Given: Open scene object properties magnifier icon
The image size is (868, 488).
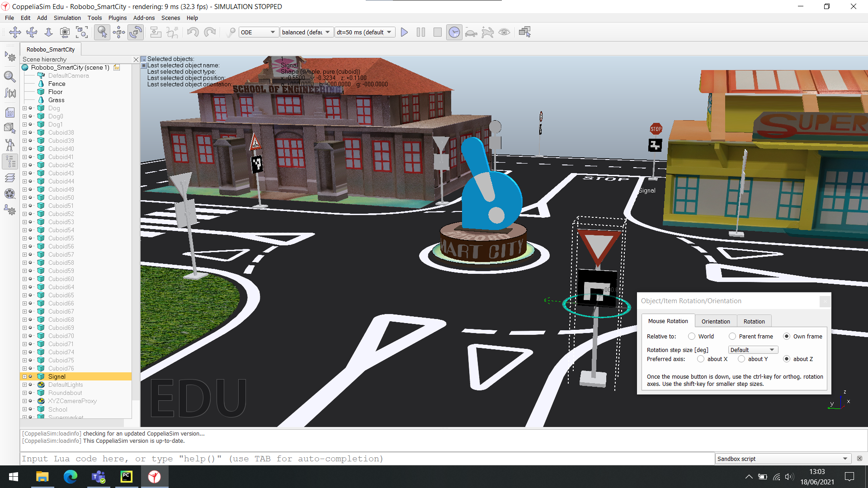Looking at the screenshot, I should coord(10,76).
